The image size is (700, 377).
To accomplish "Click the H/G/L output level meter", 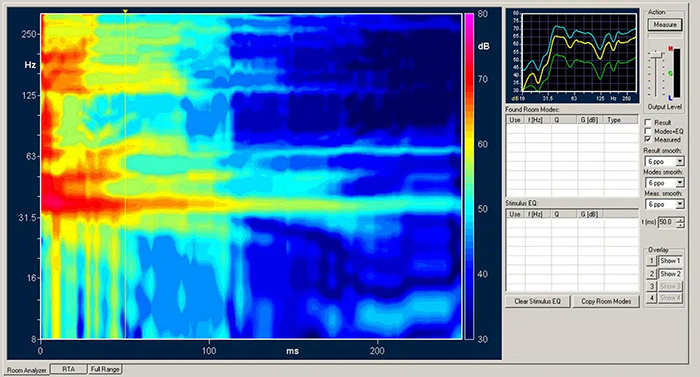I will tap(677, 73).
